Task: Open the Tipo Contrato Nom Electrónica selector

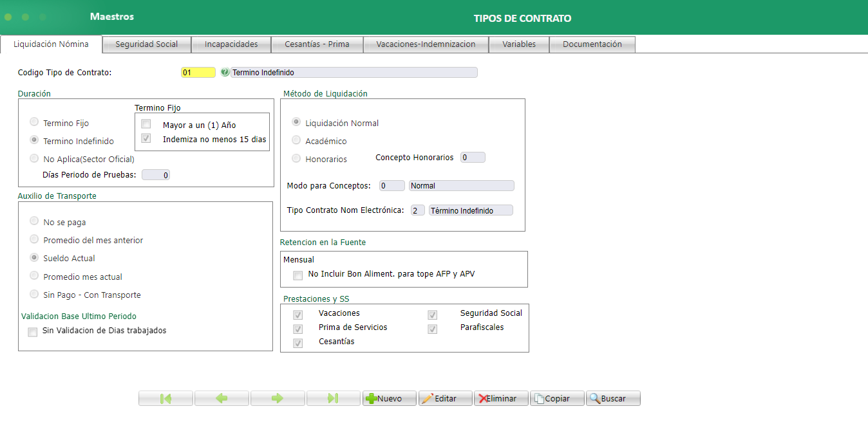Action: pyautogui.click(x=416, y=210)
